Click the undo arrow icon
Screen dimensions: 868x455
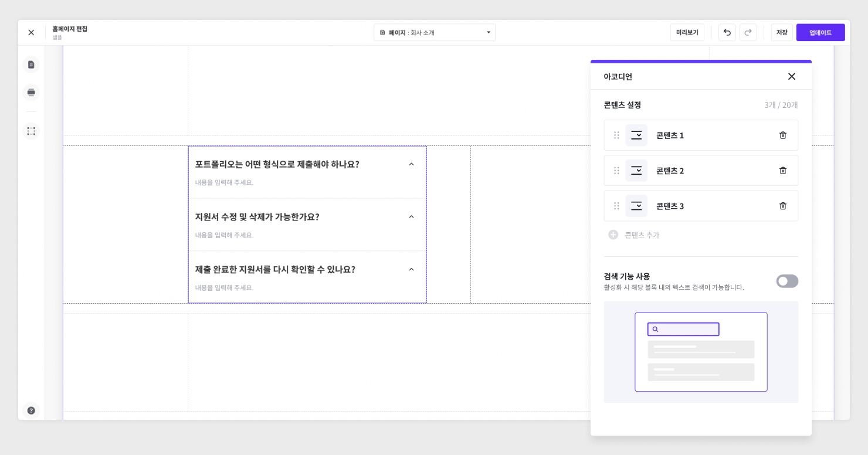[x=727, y=32]
